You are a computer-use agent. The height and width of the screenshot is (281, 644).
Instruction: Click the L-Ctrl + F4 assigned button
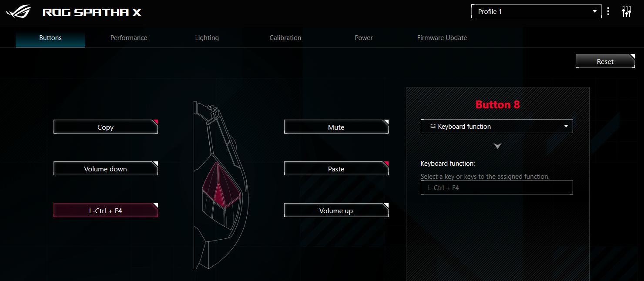click(105, 210)
